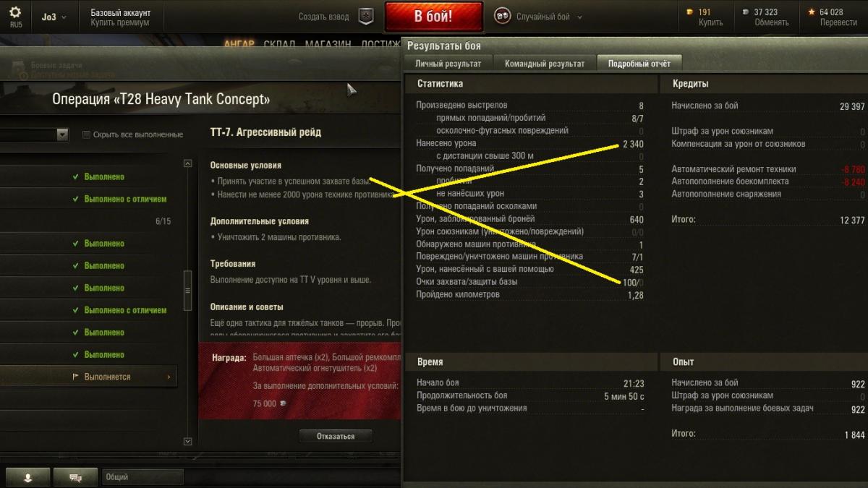This screenshot has height=488, width=868.
Task: Click the platoon creation emblem icon
Action: pyautogui.click(x=367, y=17)
